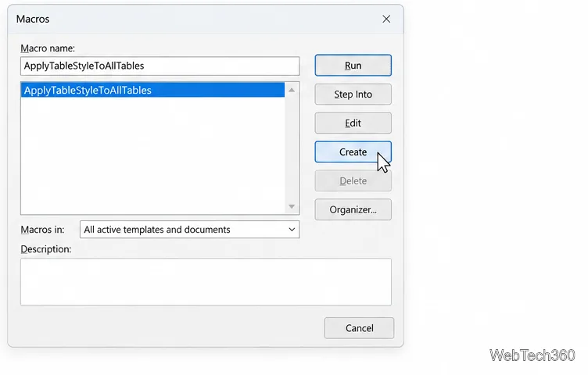Click the Create button
This screenshot has width=588, height=375.
pos(353,152)
